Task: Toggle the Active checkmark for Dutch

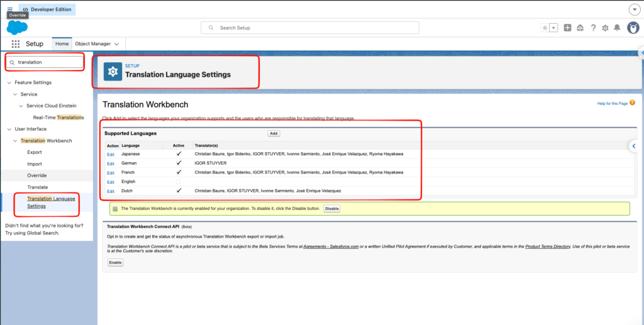Action: 179,191
